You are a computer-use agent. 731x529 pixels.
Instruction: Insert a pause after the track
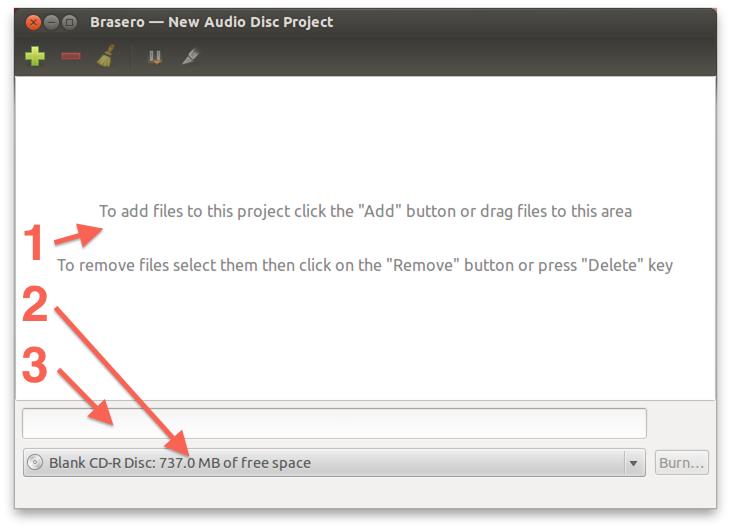[x=155, y=57]
